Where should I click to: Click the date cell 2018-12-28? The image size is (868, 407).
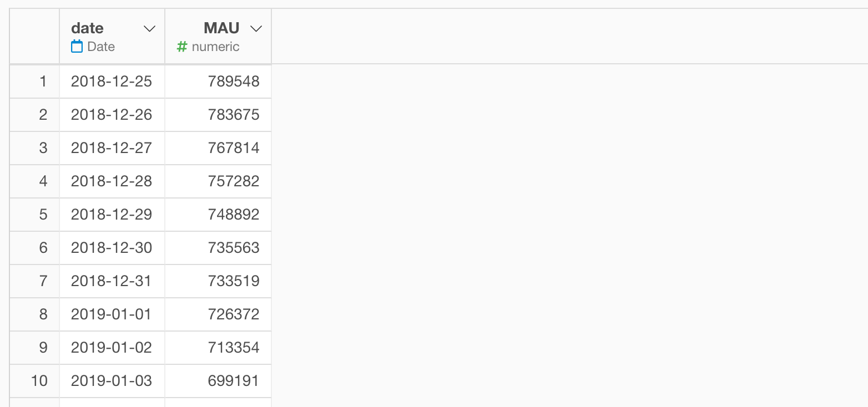pyautogui.click(x=112, y=181)
